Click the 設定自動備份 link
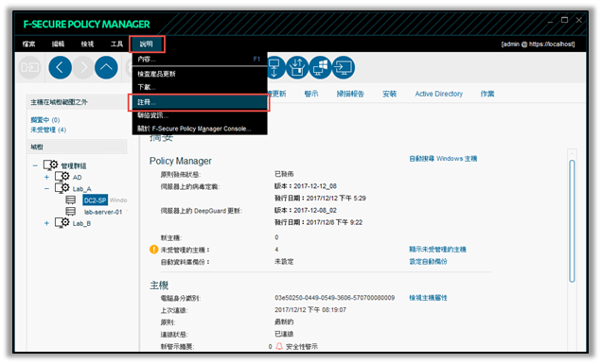This screenshot has height=364, width=601. pyautogui.click(x=428, y=262)
